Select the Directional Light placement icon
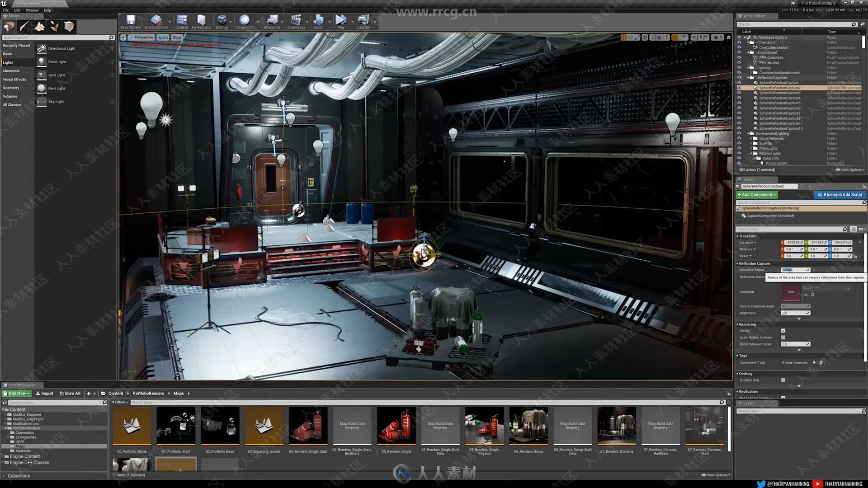The image size is (868, 488). pyautogui.click(x=42, y=47)
